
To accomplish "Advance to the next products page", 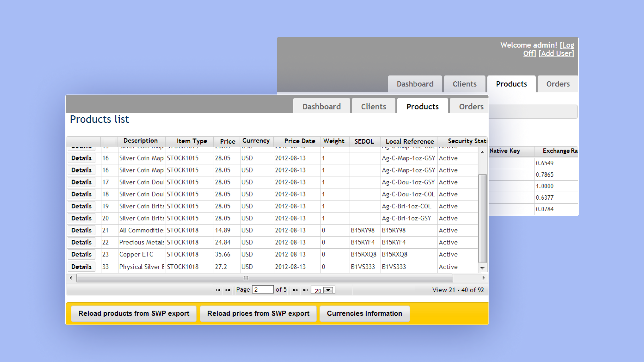I will pos(295,290).
